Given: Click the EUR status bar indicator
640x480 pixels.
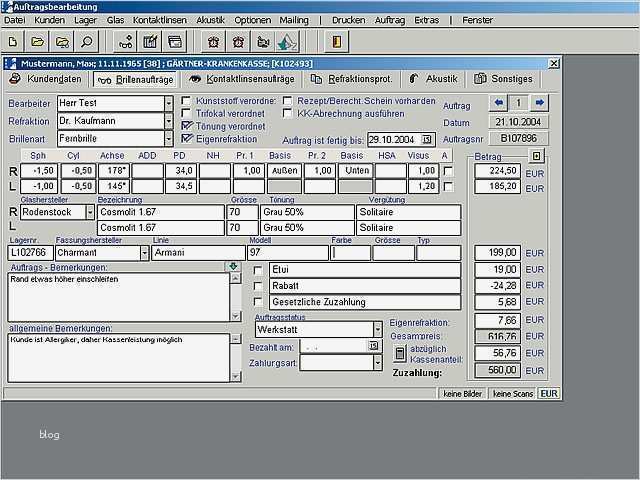Looking at the screenshot, I should pyautogui.click(x=549, y=393).
